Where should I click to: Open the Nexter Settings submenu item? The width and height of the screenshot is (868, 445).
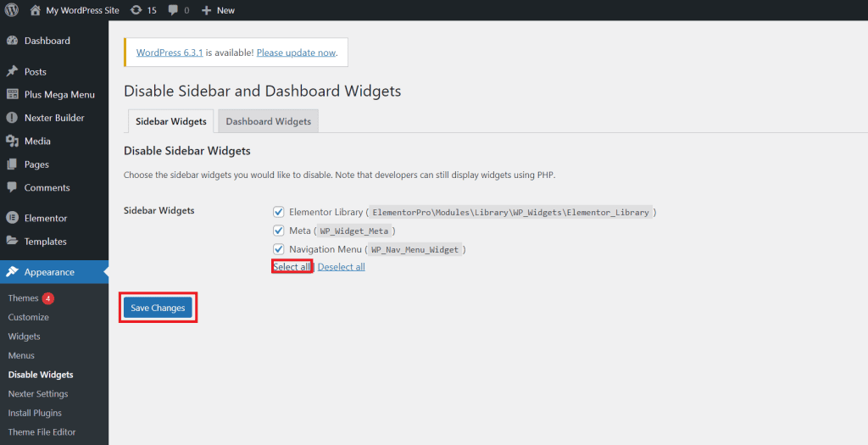(x=37, y=393)
